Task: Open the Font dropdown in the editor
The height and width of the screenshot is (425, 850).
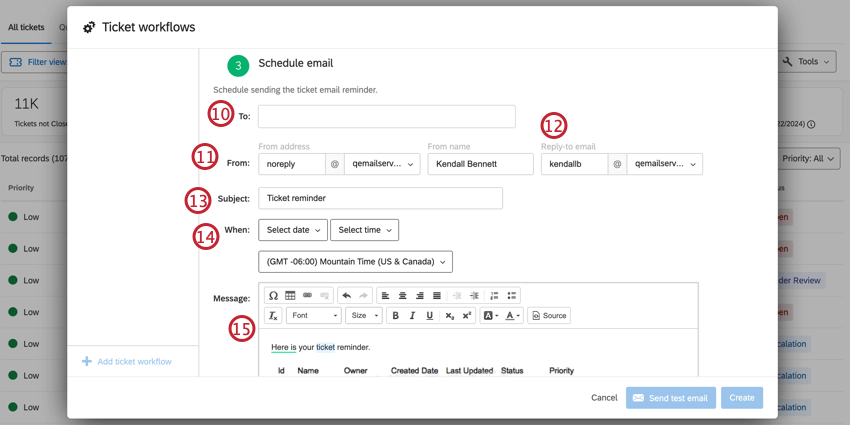Action: tap(314, 315)
